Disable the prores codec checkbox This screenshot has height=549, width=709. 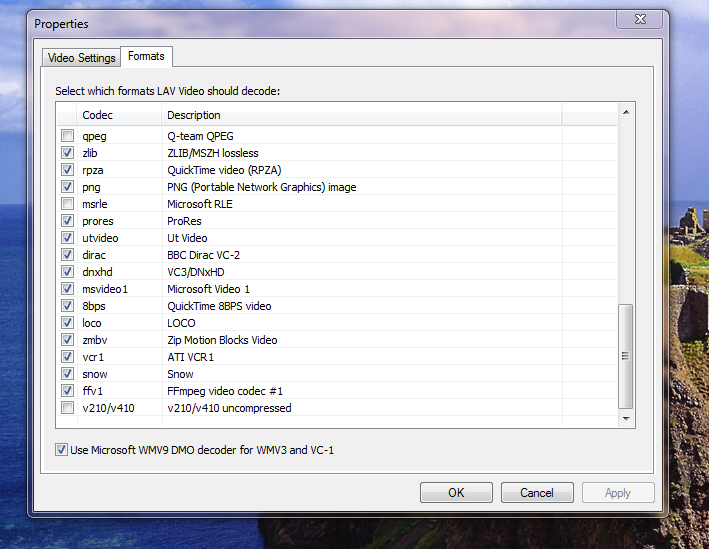[x=67, y=221]
